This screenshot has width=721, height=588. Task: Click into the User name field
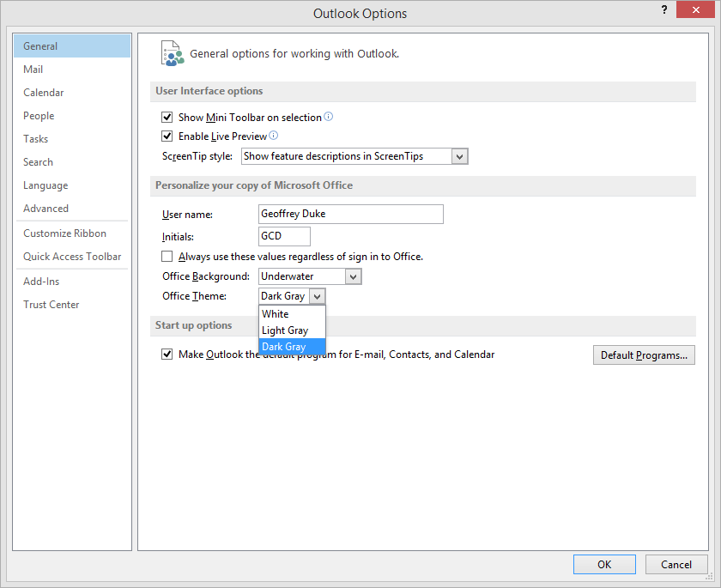point(351,215)
